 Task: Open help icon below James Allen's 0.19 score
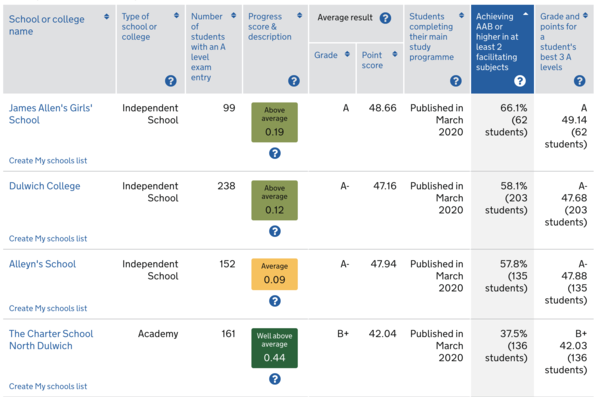(x=275, y=153)
